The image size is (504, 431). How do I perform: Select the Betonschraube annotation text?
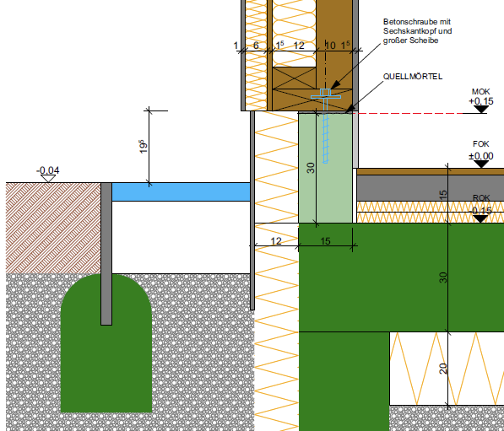pos(418,31)
